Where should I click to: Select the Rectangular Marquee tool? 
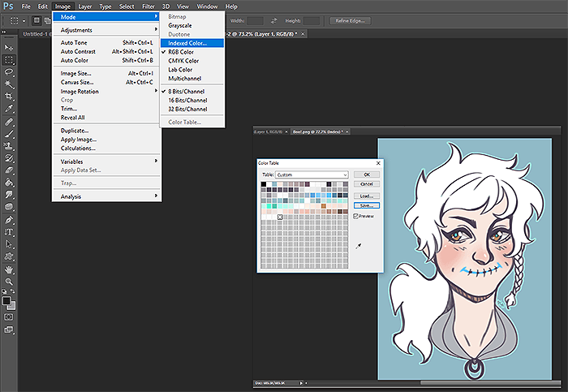pos(9,59)
